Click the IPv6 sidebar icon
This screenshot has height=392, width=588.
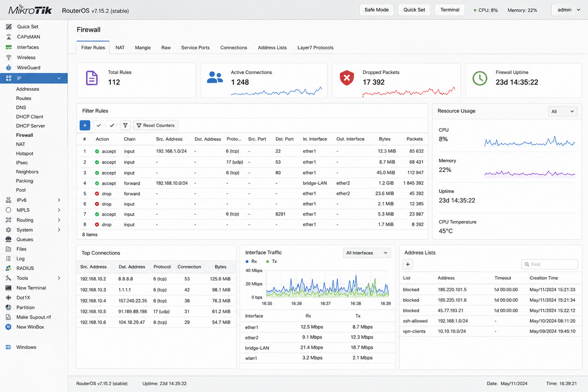point(9,200)
